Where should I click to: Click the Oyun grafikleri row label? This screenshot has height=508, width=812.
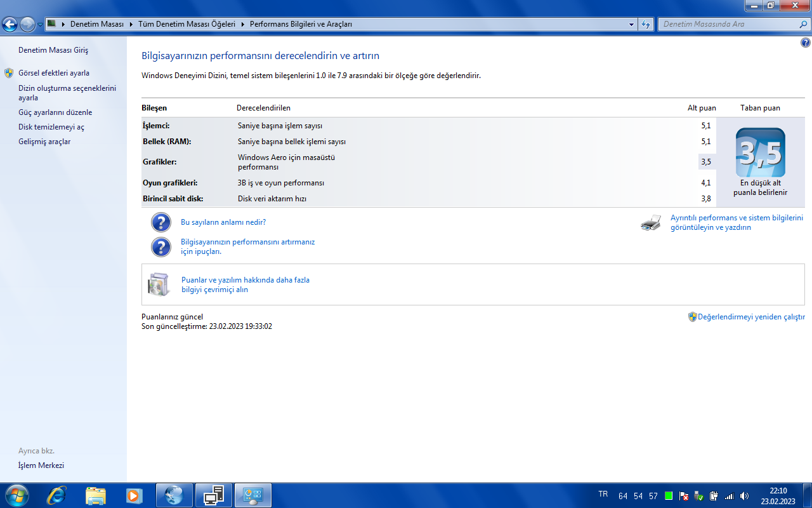click(x=170, y=183)
